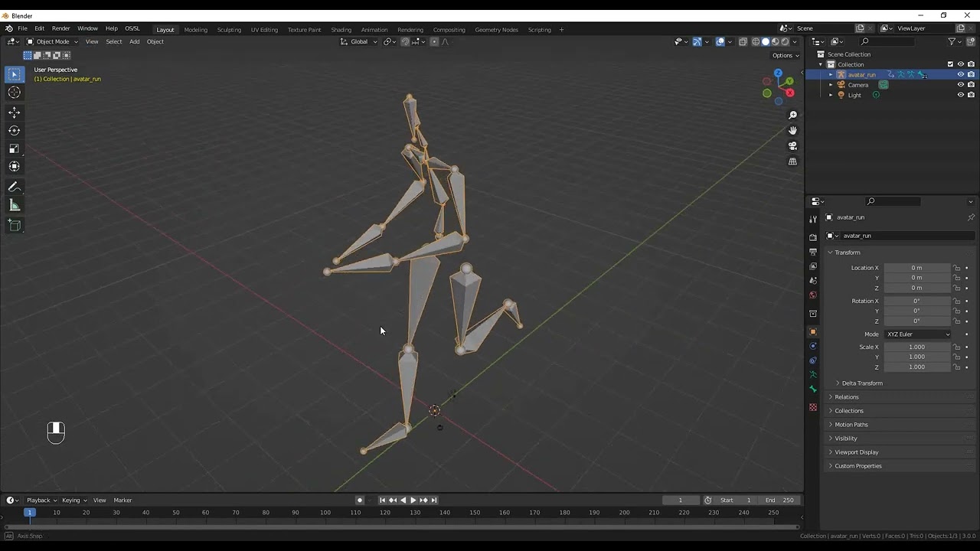Activate the Scale tool

(x=15, y=149)
